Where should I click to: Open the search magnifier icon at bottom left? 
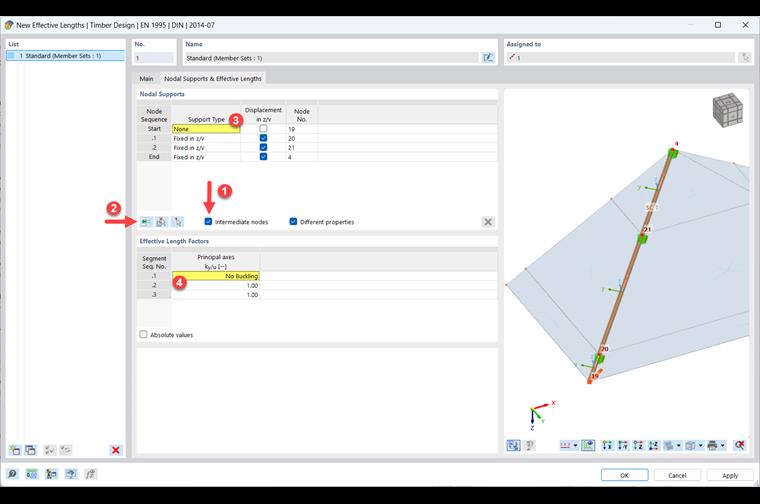13,473
